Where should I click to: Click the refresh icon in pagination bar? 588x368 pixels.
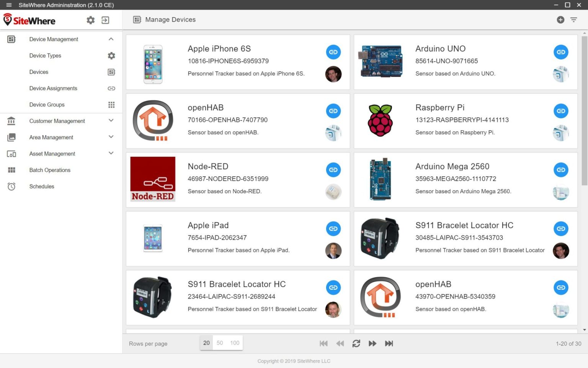[x=356, y=343]
